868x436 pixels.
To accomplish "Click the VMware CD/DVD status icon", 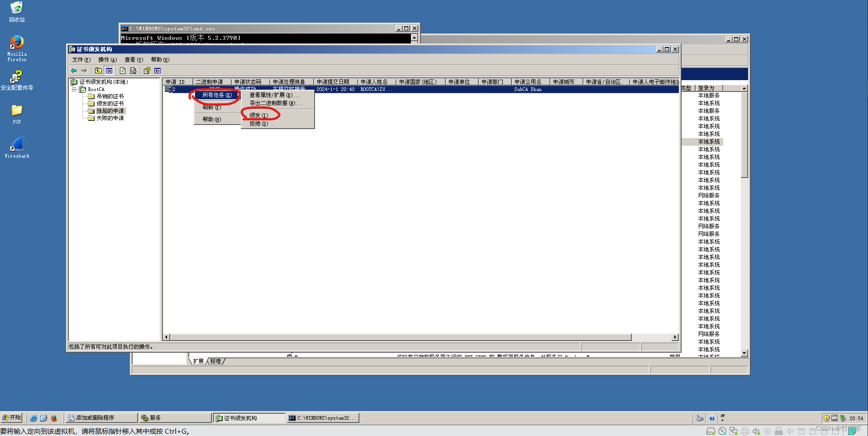I will pyautogui.click(x=722, y=431).
